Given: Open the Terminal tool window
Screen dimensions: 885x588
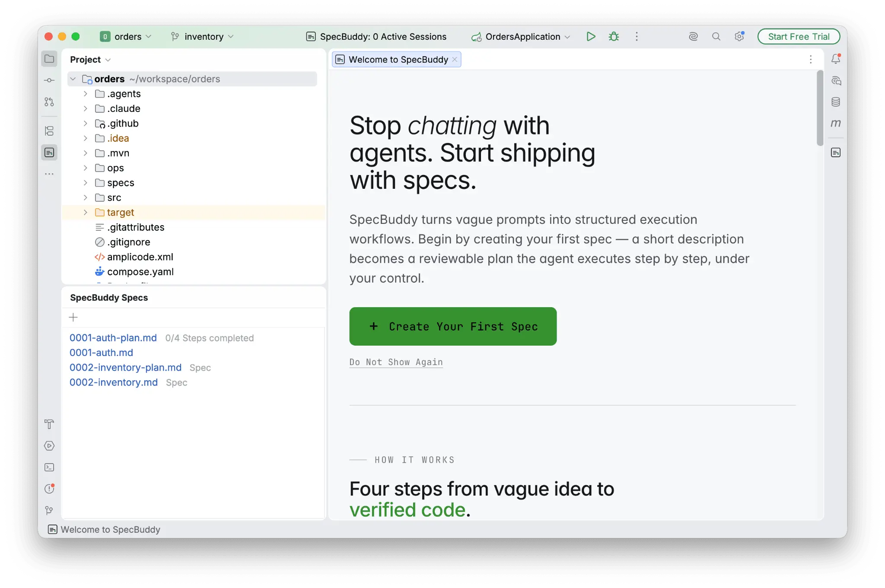Looking at the screenshot, I should coord(49,467).
